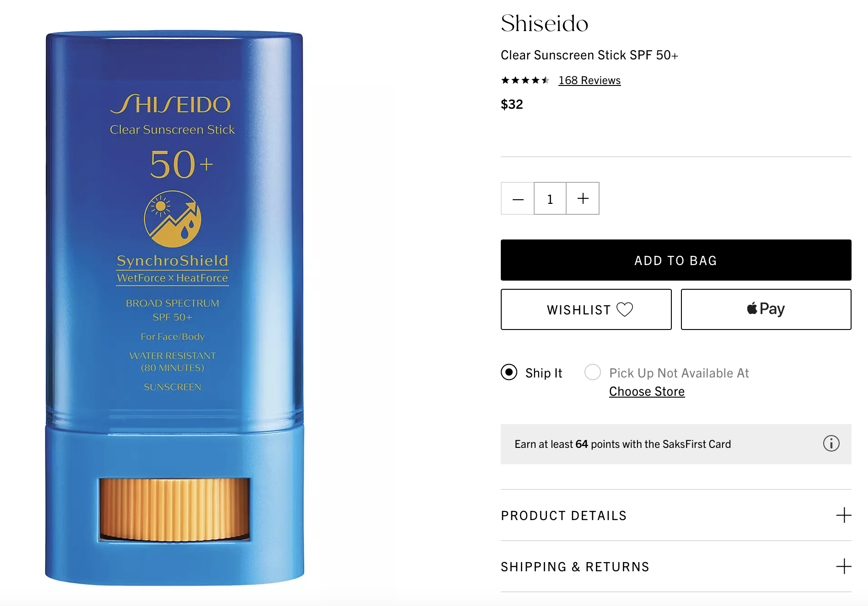The width and height of the screenshot is (868, 606).
Task: Open the Choose Store link
Action: point(647,392)
